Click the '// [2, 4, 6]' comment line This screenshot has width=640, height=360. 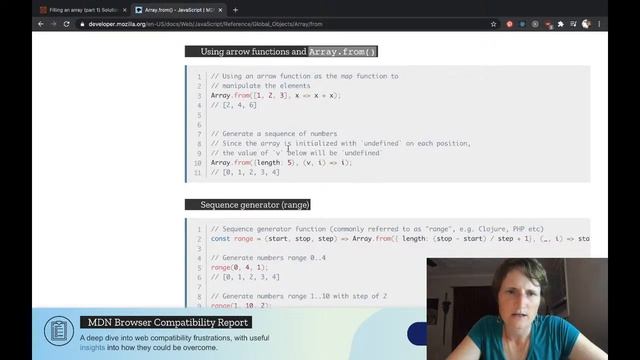(x=233, y=105)
